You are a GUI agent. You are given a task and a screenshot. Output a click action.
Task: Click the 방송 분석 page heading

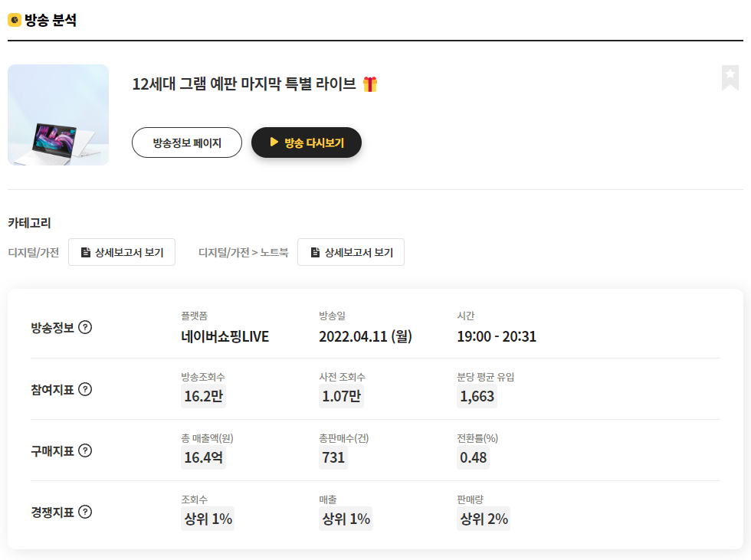coord(51,20)
